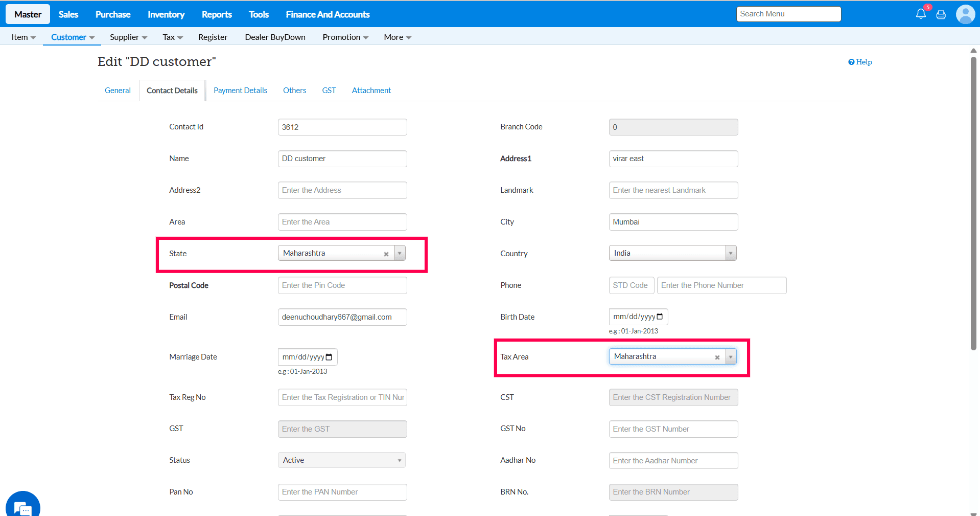980x516 pixels.
Task: Switch to the Payment Details tab
Action: point(240,91)
